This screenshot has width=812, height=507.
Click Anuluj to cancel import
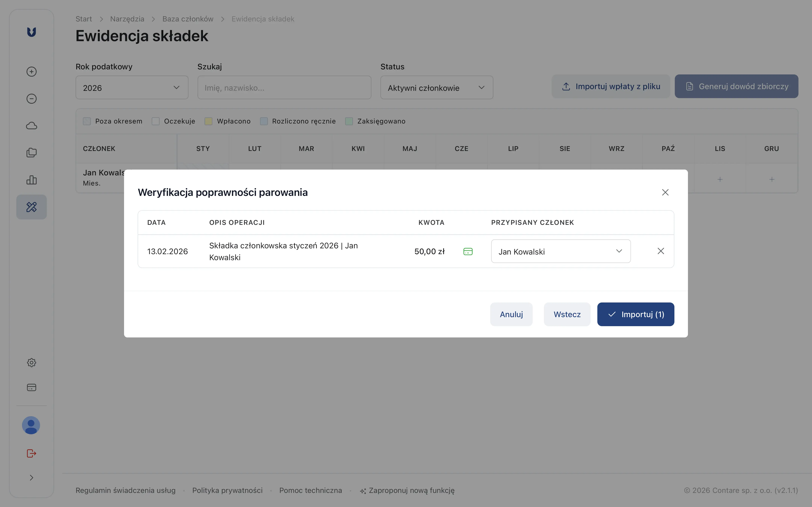[511, 314]
